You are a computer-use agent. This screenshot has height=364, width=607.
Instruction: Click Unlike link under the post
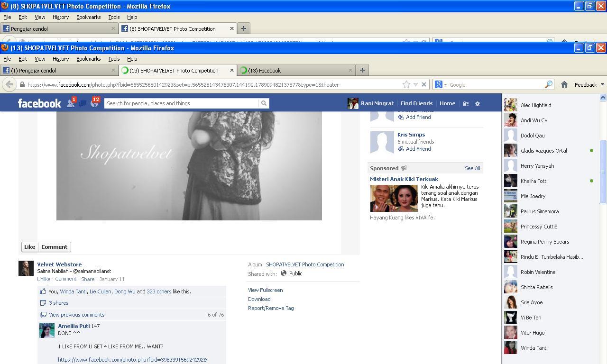click(44, 279)
